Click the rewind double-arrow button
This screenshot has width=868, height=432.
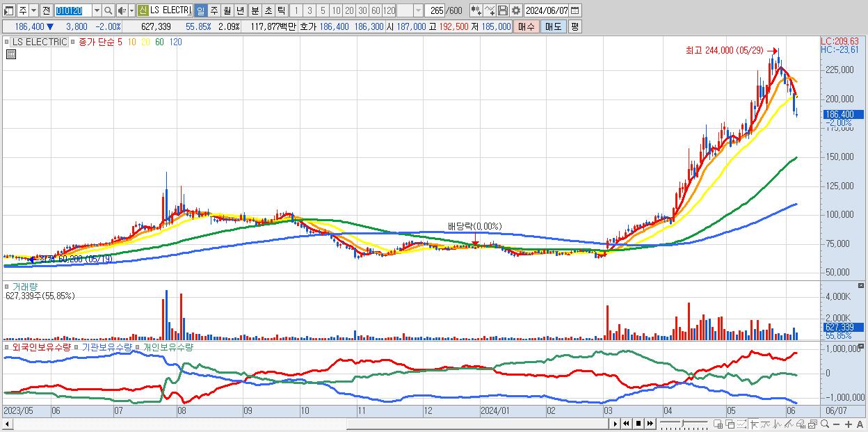tap(626, 424)
